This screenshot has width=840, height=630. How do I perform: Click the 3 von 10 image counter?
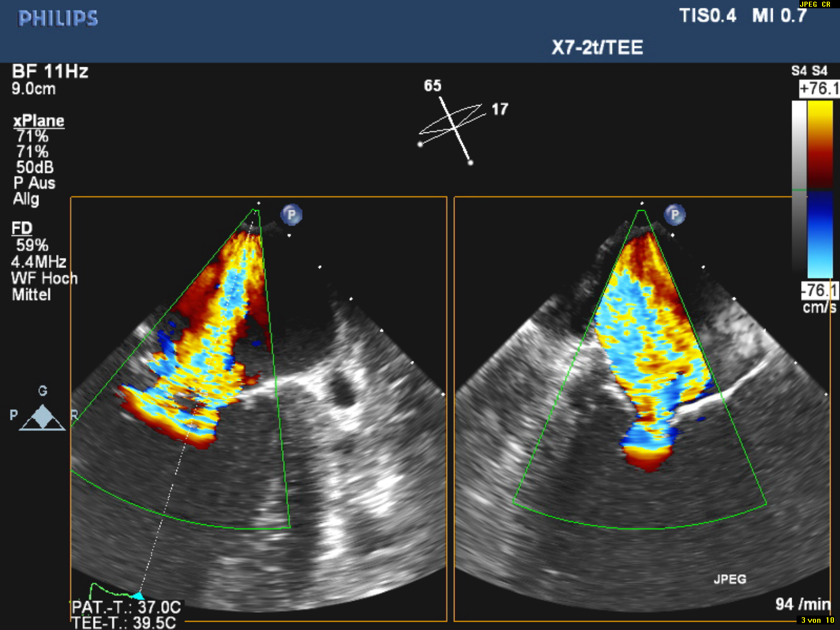pos(817,620)
